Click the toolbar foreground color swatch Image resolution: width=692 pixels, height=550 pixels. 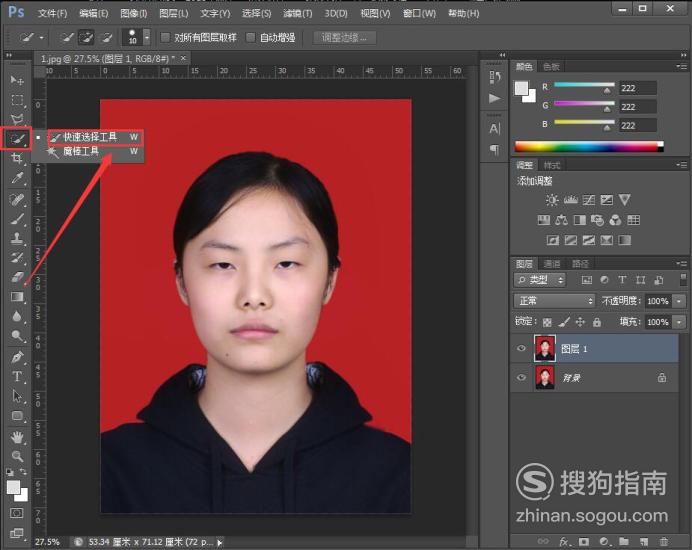coord(13,488)
